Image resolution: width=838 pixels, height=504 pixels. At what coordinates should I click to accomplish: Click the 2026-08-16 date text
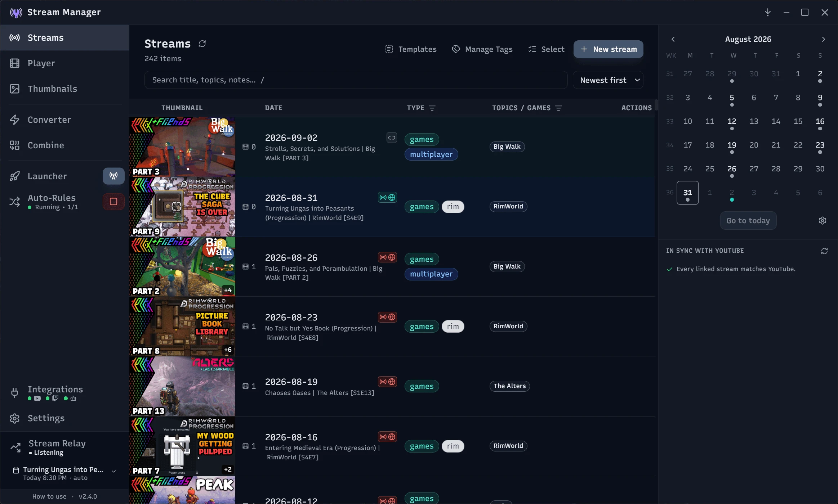click(291, 437)
